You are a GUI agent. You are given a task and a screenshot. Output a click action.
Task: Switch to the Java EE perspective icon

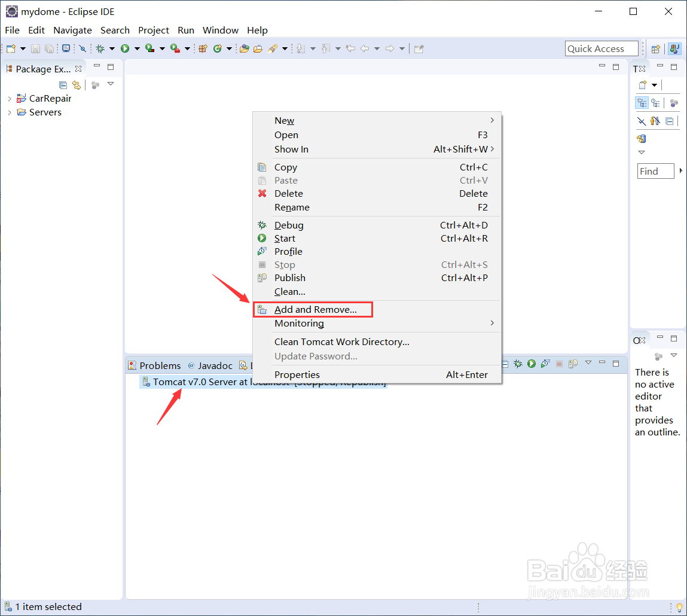point(674,48)
